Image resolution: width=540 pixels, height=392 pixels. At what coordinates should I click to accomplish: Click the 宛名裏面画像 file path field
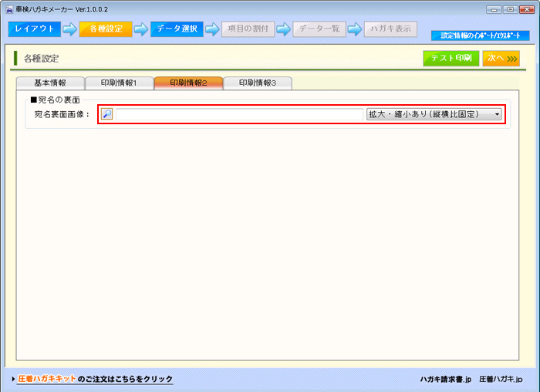239,114
